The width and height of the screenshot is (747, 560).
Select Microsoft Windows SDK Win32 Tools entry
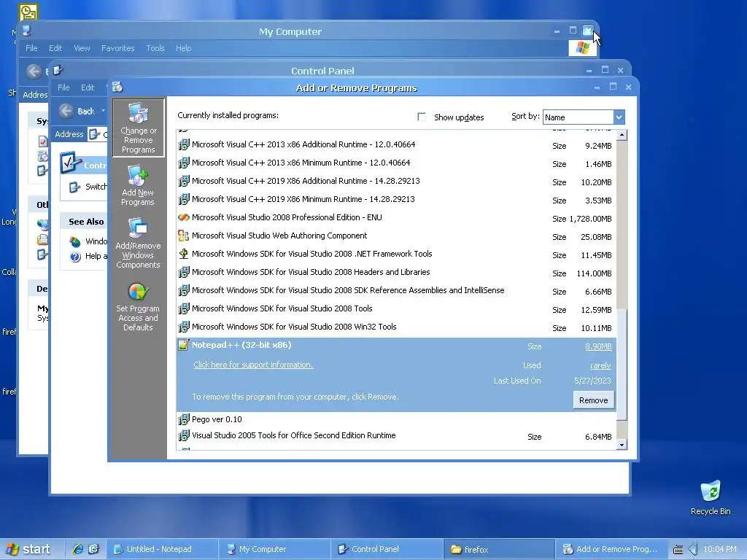[x=396, y=327]
